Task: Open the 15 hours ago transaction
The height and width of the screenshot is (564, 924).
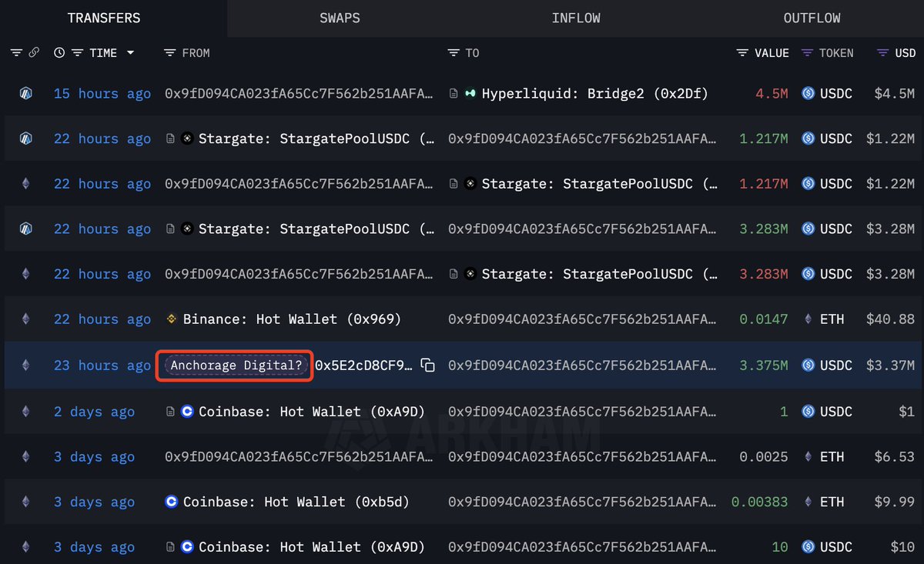Action: click(102, 94)
